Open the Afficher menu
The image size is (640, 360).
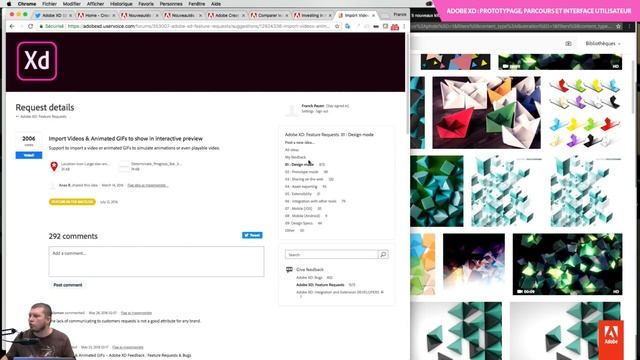coord(96,4)
